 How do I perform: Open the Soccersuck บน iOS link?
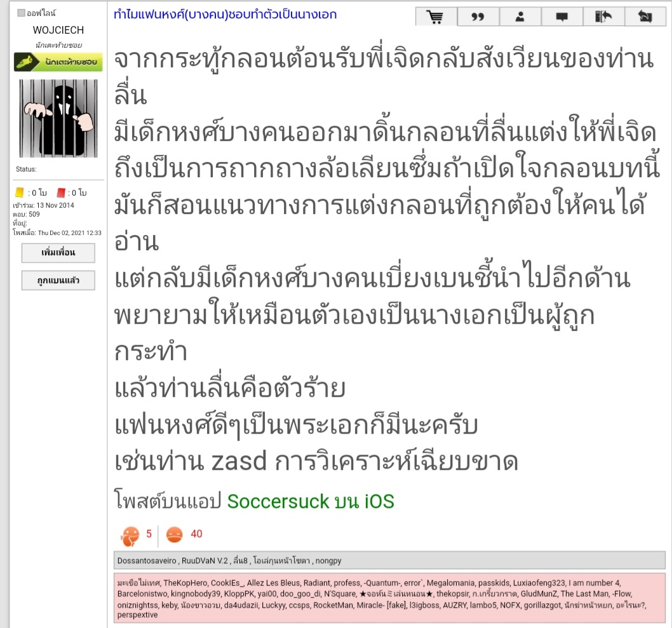[x=311, y=501]
